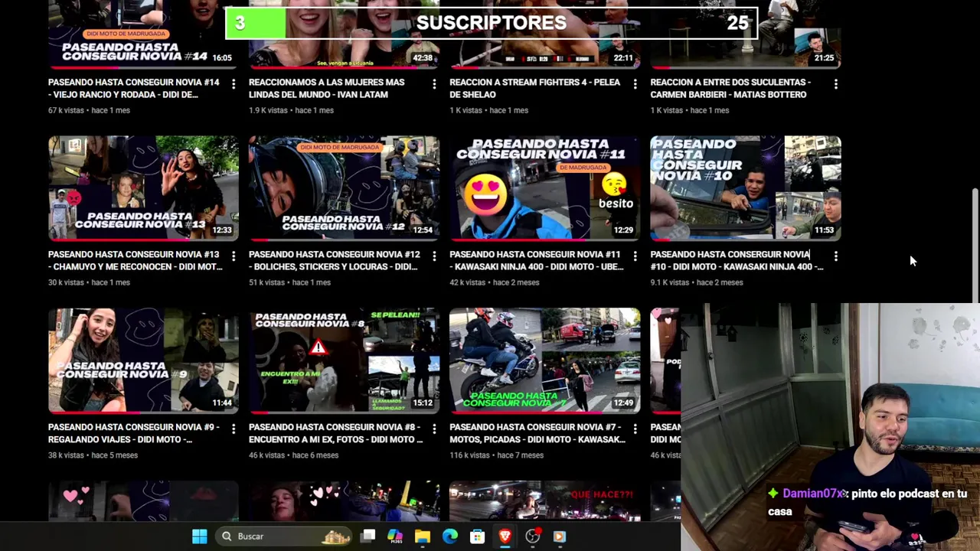Image resolution: width=980 pixels, height=551 pixels.
Task: Play the Novia #11 besito thumbnail
Action: point(544,188)
